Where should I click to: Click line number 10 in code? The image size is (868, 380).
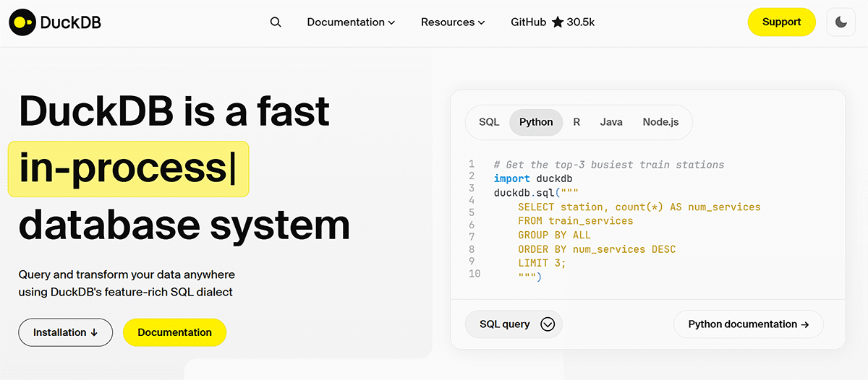click(x=475, y=274)
